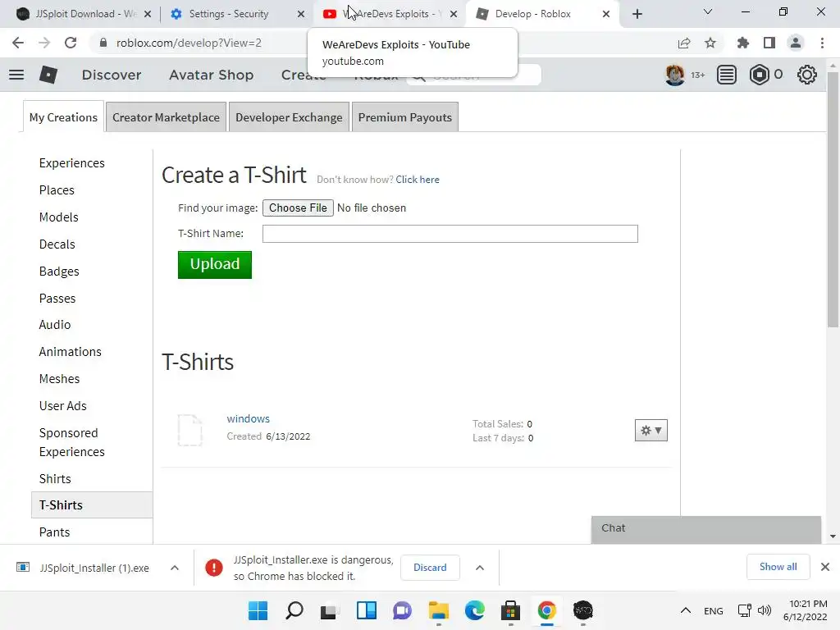The height and width of the screenshot is (630, 840).
Task: Open the windows T-shirt gear dropdown
Action: click(651, 430)
